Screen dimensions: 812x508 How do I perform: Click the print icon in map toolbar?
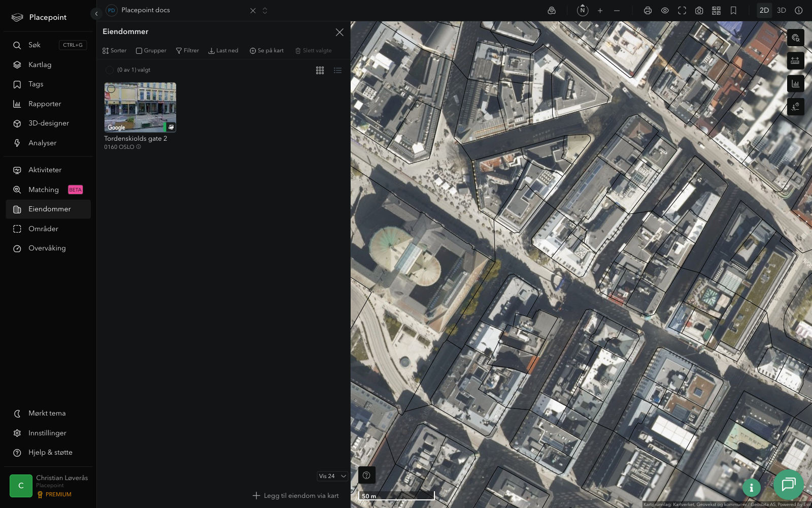[648, 11]
